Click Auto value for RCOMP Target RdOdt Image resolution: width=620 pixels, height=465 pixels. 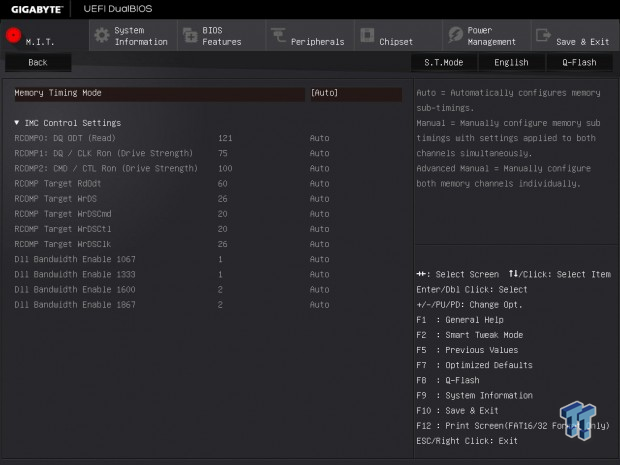[319, 183]
